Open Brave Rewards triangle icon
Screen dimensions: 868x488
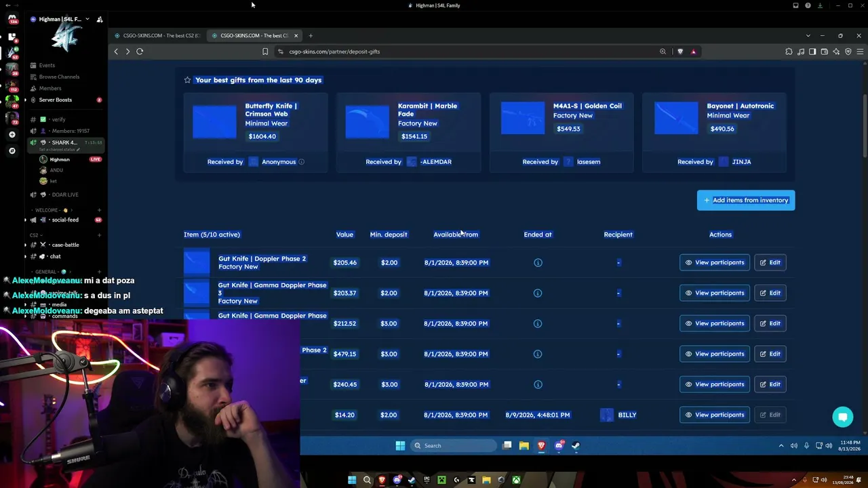(693, 52)
